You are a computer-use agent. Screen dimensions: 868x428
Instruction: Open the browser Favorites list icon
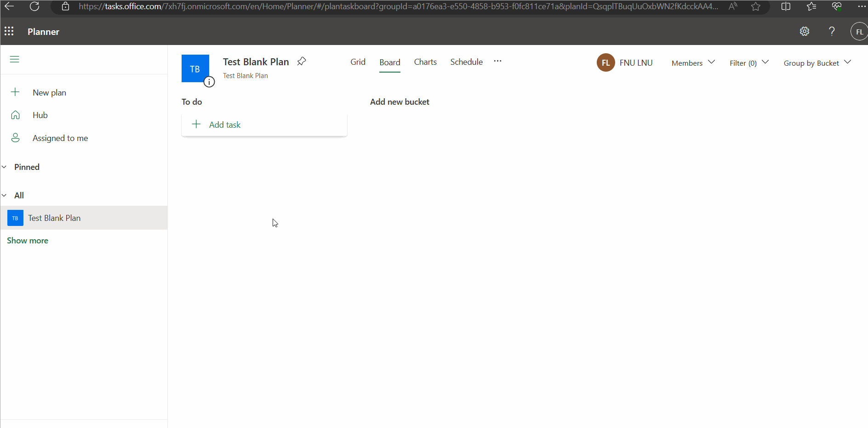pyautogui.click(x=811, y=6)
